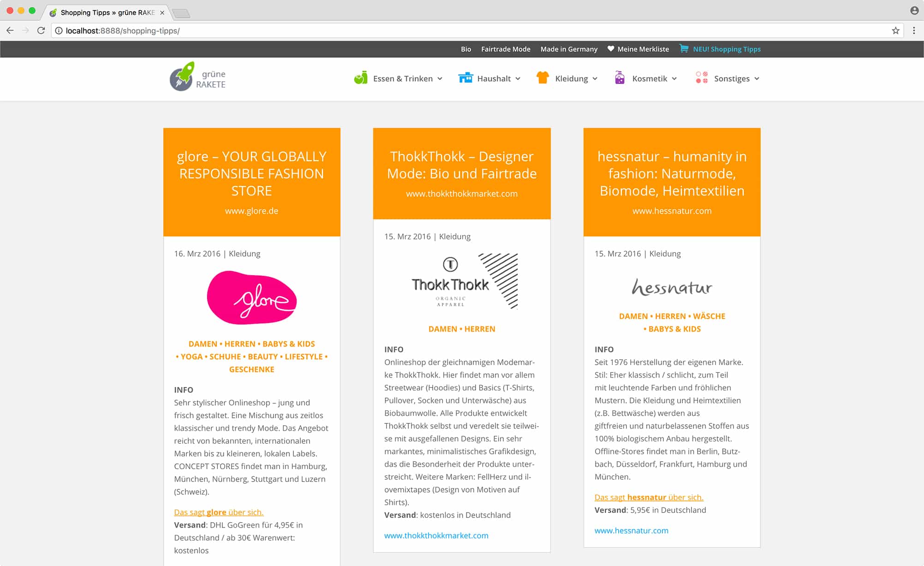Open 'Das sagt hessnatur über sich' link
This screenshot has height=566, width=924.
coord(649,497)
